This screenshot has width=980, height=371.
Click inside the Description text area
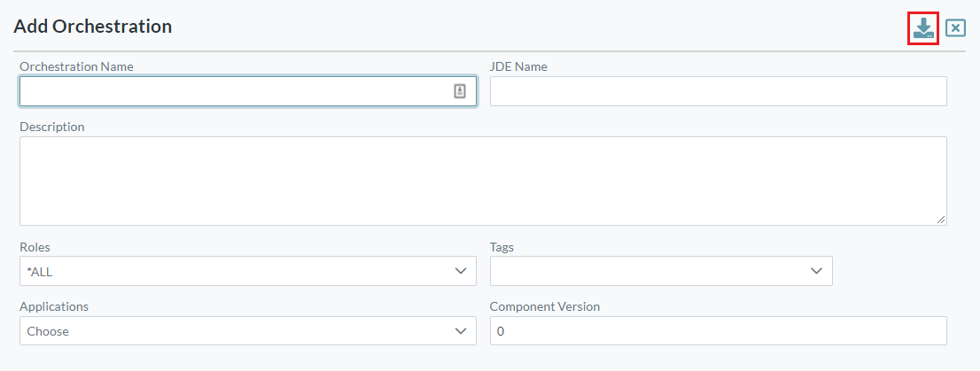pyautogui.click(x=483, y=181)
